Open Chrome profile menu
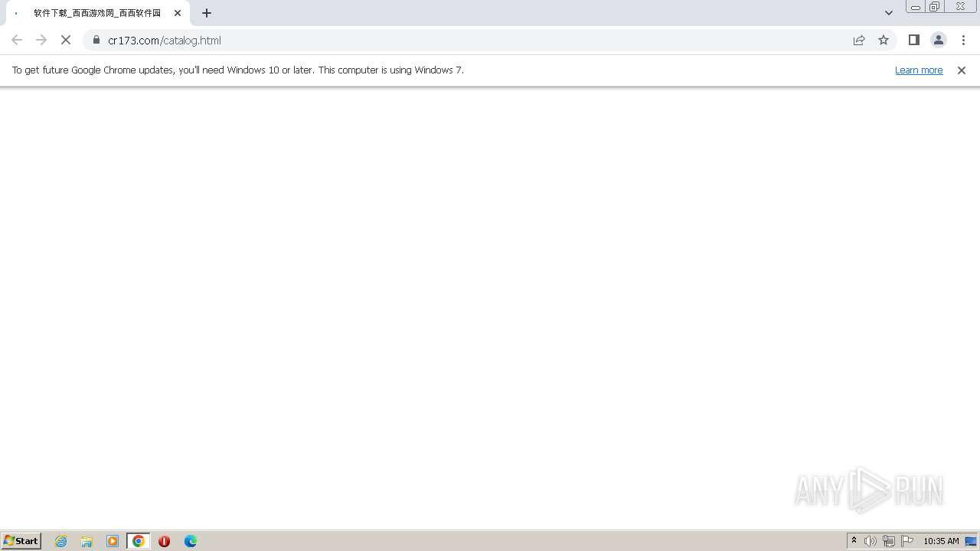The height and width of the screenshot is (551, 980). click(939, 40)
